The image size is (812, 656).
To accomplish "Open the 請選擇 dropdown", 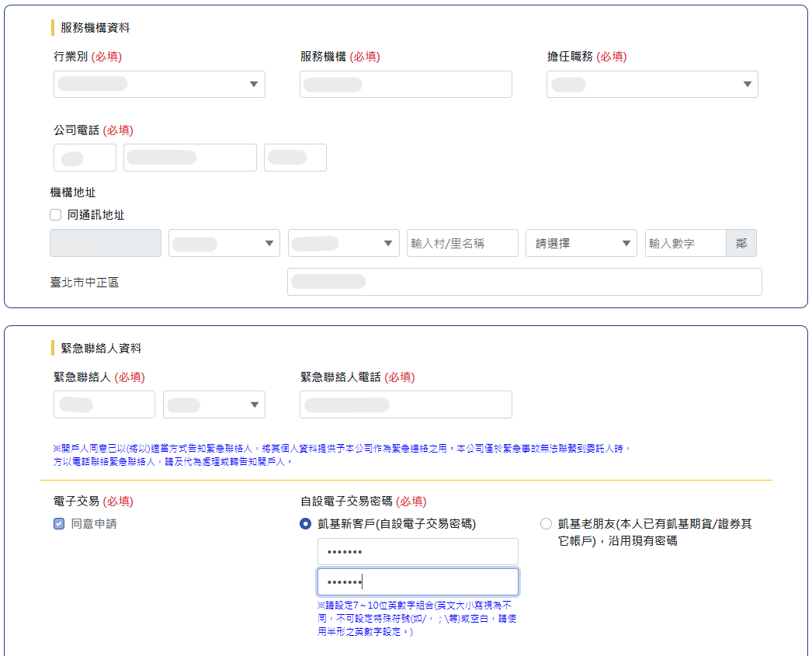I will click(x=581, y=243).
